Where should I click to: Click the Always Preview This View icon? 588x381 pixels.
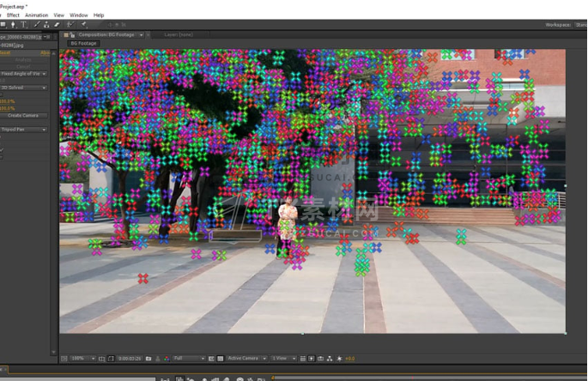64,359
